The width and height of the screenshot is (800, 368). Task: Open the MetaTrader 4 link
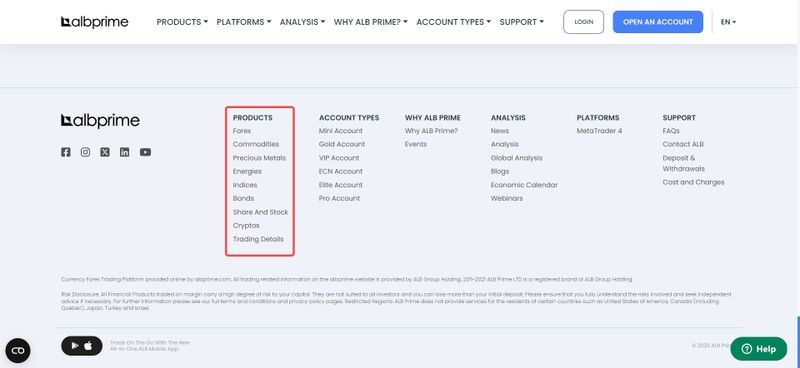(x=599, y=131)
